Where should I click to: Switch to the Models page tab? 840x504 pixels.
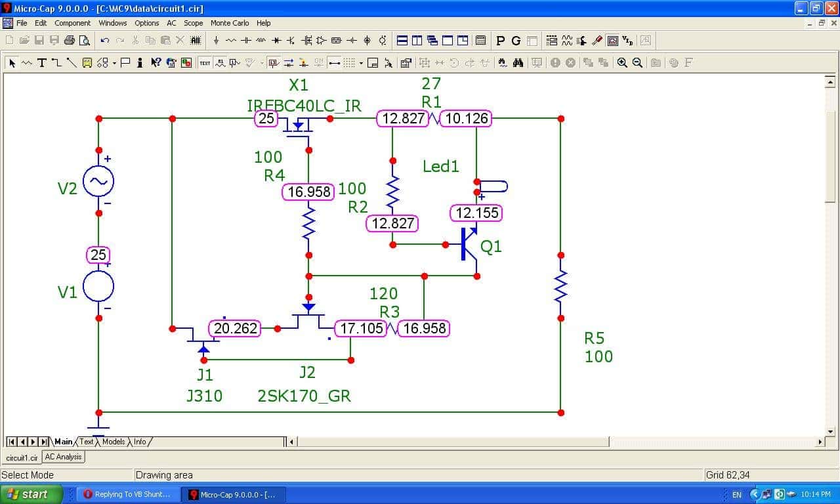pos(114,442)
